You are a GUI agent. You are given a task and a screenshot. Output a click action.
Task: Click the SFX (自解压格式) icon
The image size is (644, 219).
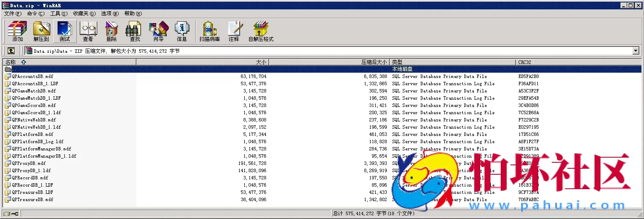(x=261, y=31)
